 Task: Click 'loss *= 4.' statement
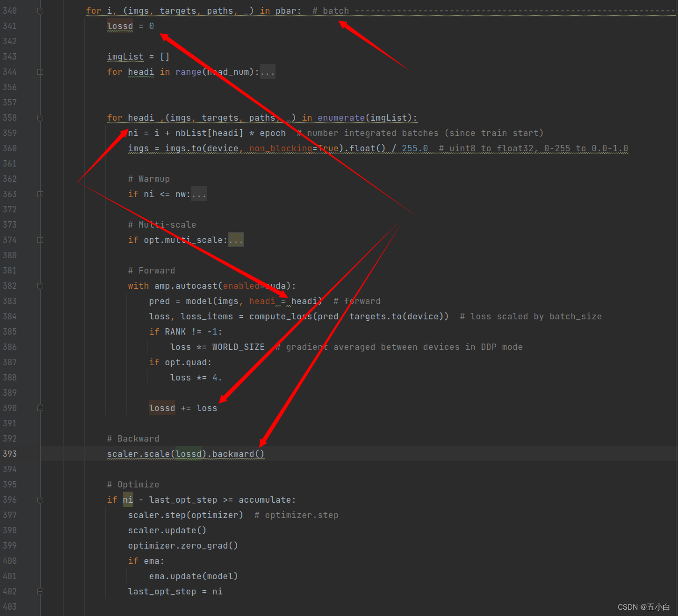(x=196, y=377)
